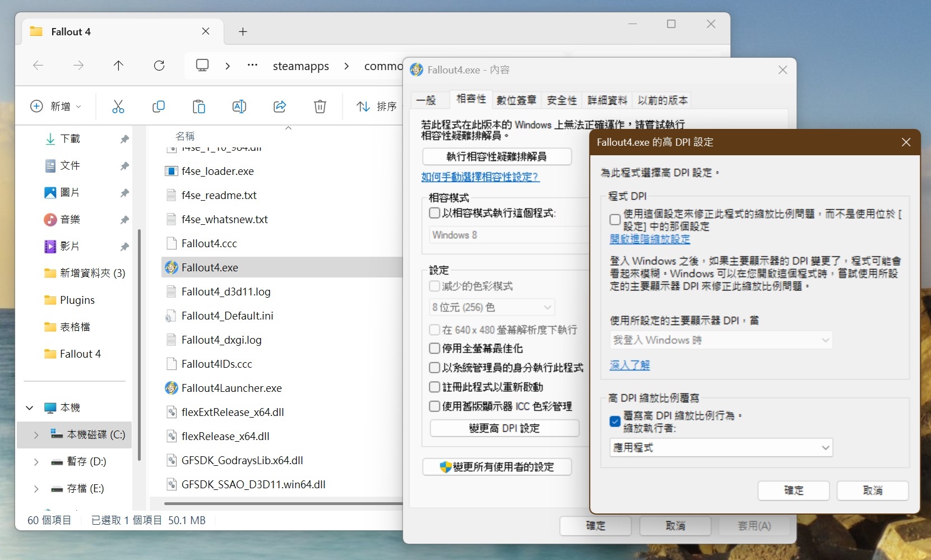Click 確定 in the Fallout4.exe 內容 window
Screen dimensions: 931x560
pyautogui.click(x=595, y=526)
